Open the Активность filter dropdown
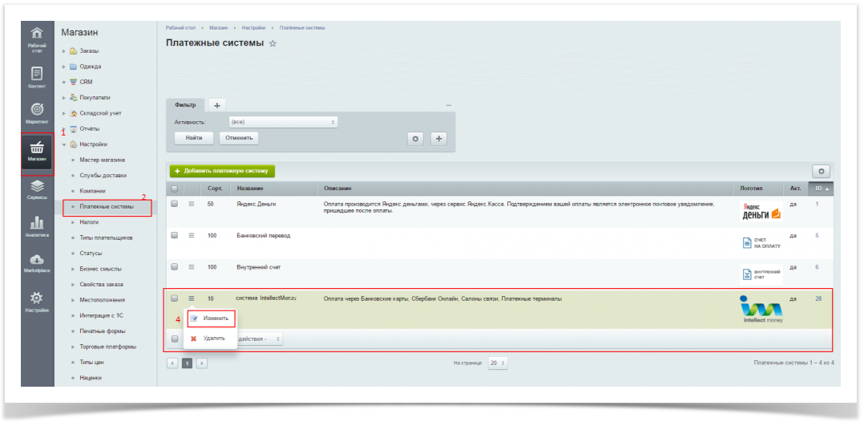Image resolution: width=868 pixels, height=426 pixels. 283,122
